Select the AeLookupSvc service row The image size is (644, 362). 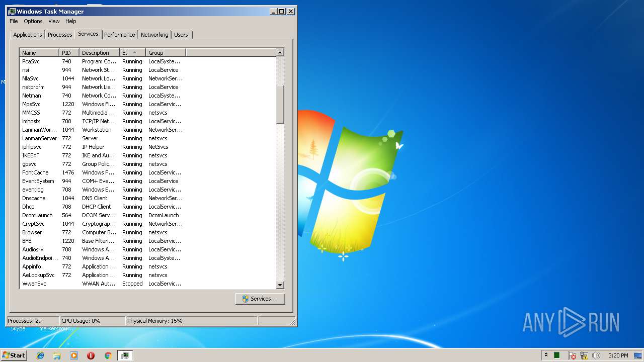(148, 275)
